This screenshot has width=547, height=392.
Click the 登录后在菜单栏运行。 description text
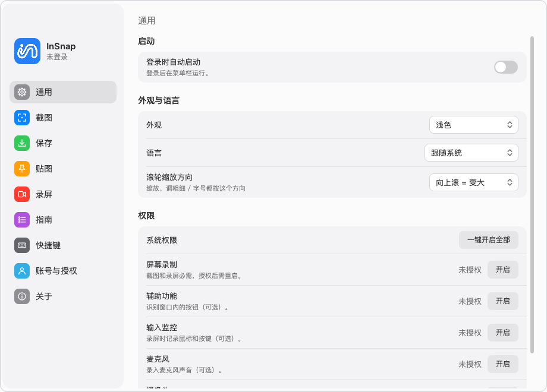(178, 73)
